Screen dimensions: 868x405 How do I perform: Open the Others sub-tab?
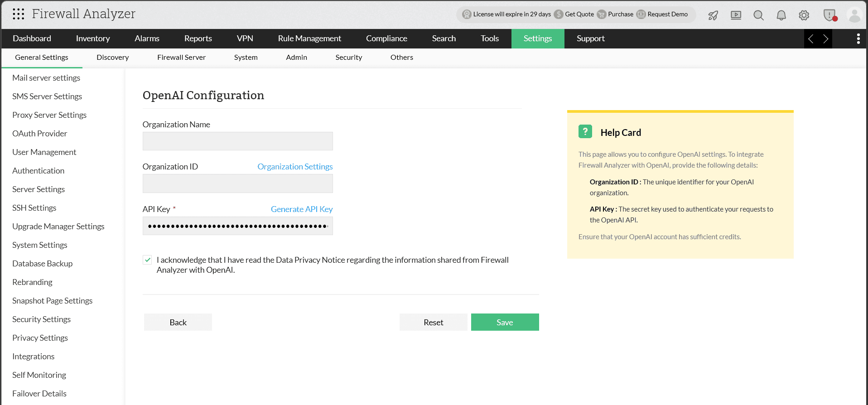pyautogui.click(x=401, y=58)
